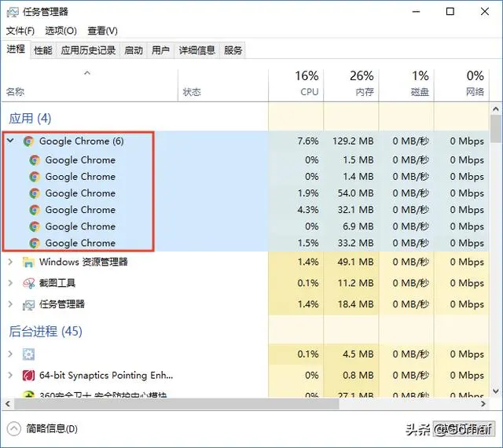The width and height of the screenshot is (503, 448).
Task: Sort by the 名称 column header
Action: (x=90, y=85)
